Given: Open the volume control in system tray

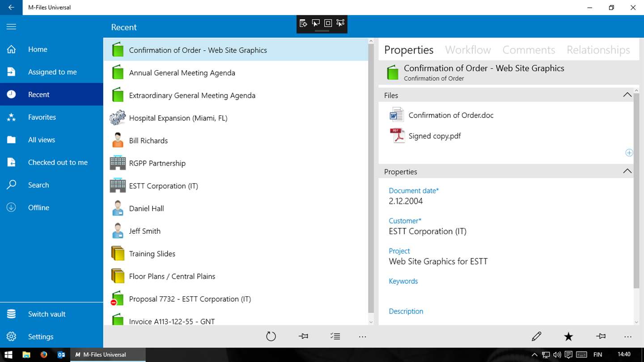Looking at the screenshot, I should 557,355.
